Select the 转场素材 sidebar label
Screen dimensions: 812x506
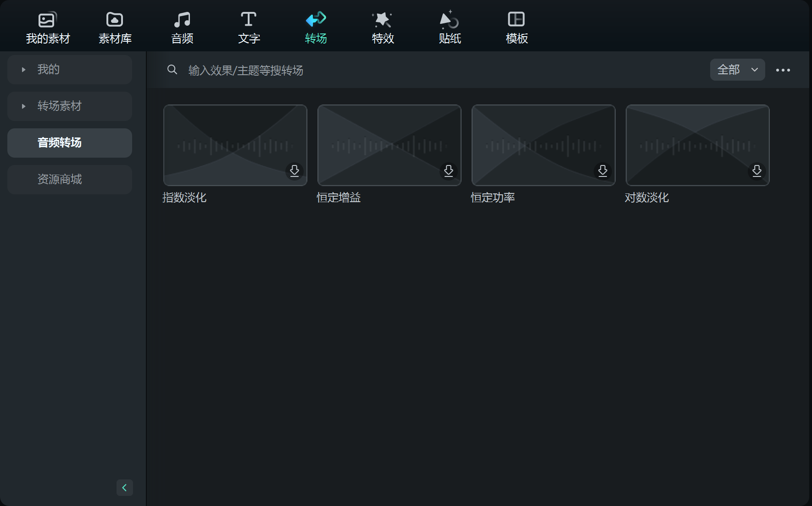[60, 106]
